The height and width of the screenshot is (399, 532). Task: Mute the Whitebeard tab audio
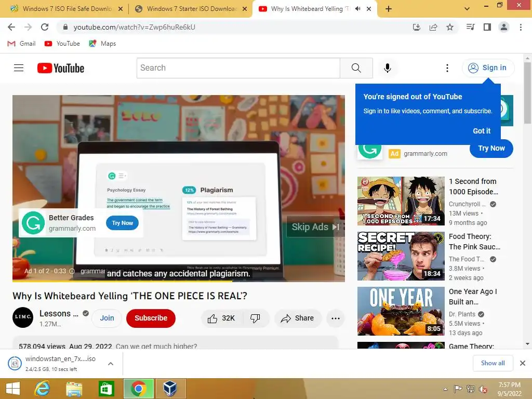(357, 9)
